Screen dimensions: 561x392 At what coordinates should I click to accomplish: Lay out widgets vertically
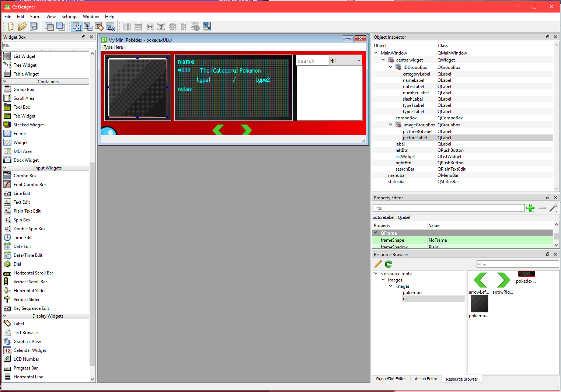point(138,27)
